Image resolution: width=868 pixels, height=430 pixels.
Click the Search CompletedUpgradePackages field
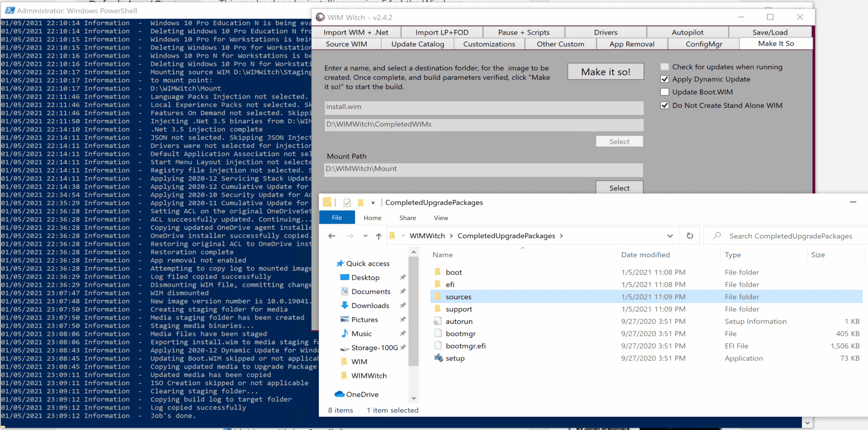[790, 236]
